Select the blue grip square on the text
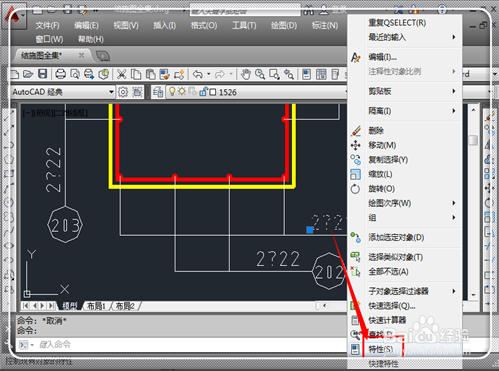Viewport: 499px width, 371px height. pyautogui.click(x=310, y=230)
